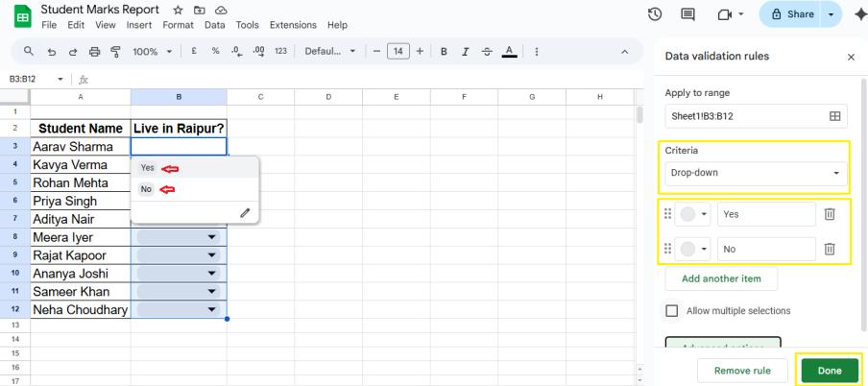
Task: Open more toolbar options three dots
Action: pos(537,52)
